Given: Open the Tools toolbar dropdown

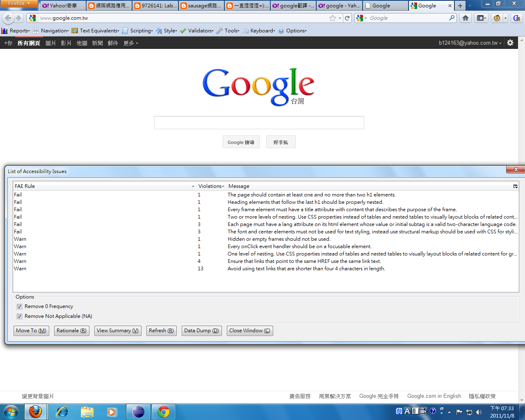Looking at the screenshot, I should pyautogui.click(x=228, y=31).
